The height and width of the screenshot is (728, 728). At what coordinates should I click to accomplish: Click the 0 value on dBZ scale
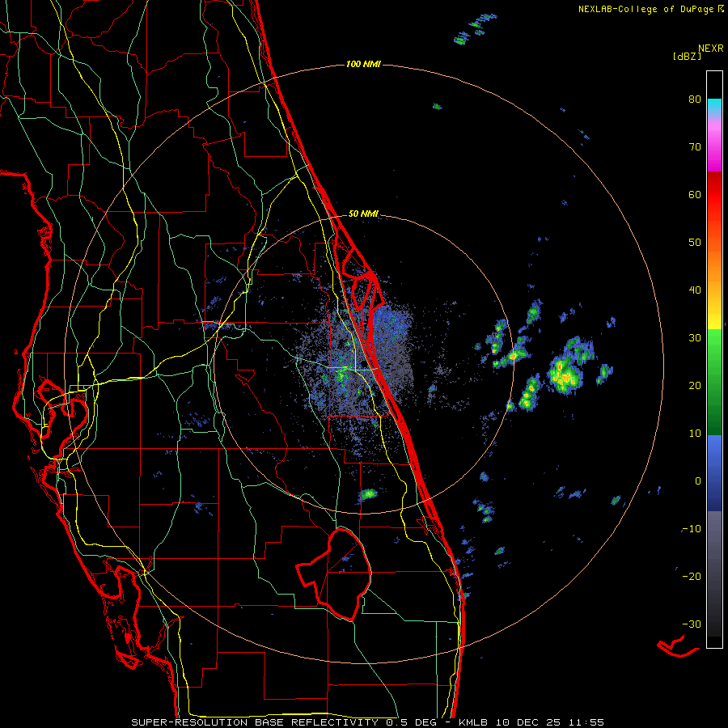(x=698, y=481)
